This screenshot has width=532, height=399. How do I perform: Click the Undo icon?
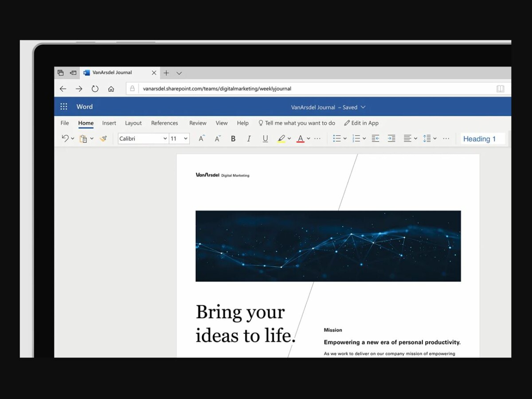[65, 138]
